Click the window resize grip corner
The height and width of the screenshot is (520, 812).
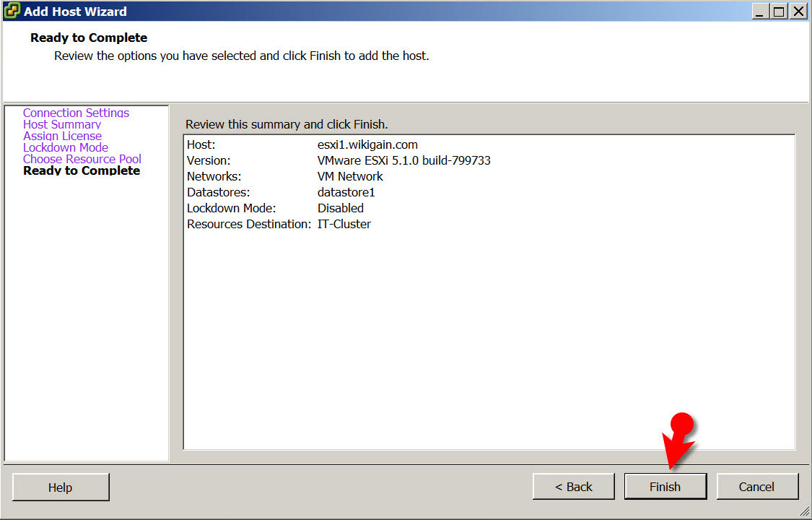point(804,512)
